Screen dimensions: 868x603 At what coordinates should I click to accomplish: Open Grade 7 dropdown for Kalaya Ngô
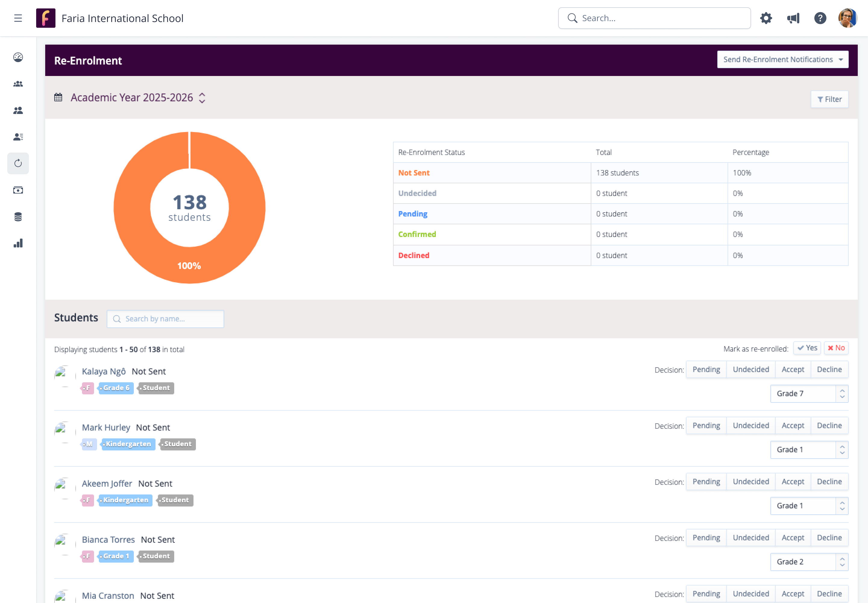pyautogui.click(x=809, y=394)
